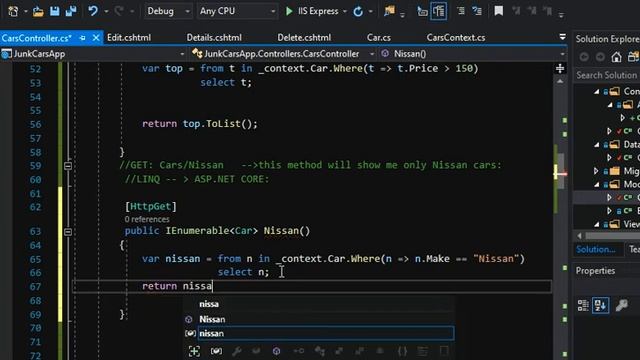Collapse the comment block at line 59
640x360 pixels.
point(68,166)
